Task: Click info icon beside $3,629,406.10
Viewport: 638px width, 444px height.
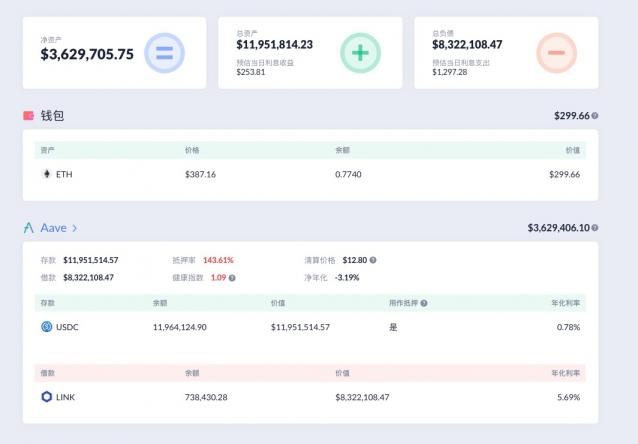Action: click(594, 227)
